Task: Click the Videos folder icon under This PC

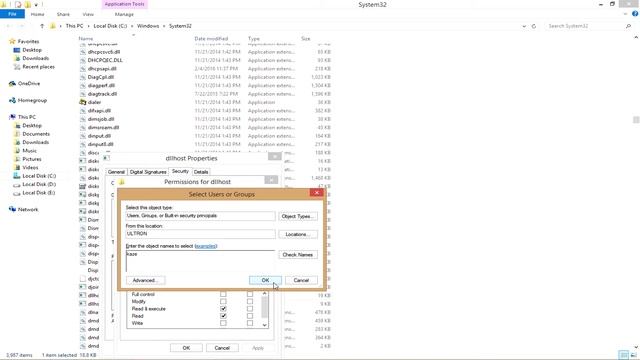Action: (x=17, y=167)
